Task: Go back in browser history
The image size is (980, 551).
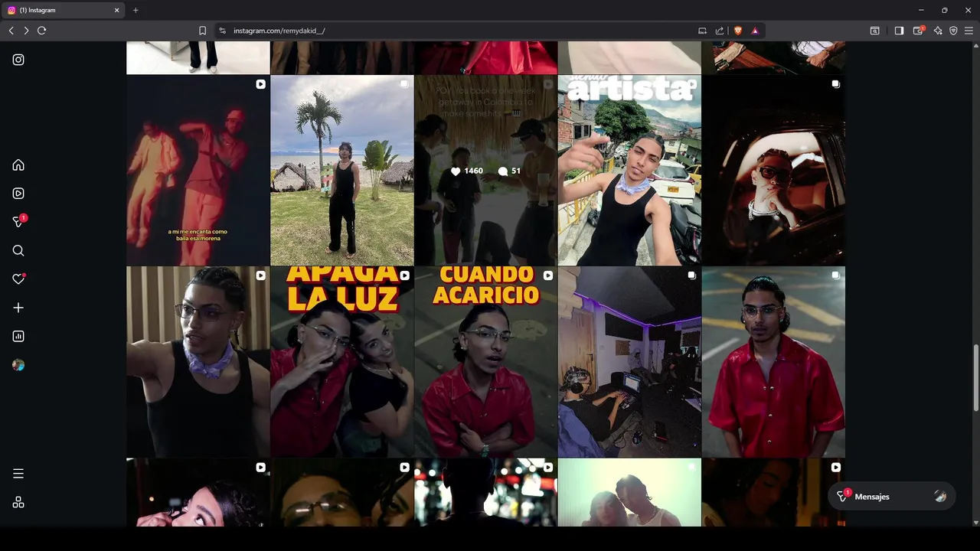Action: pyautogui.click(x=11, y=31)
